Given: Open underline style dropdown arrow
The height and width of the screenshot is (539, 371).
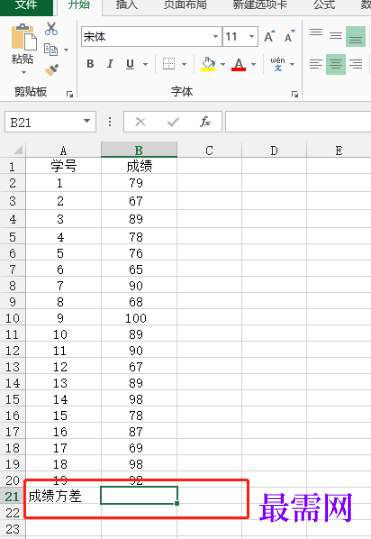Looking at the screenshot, I should coord(145,64).
